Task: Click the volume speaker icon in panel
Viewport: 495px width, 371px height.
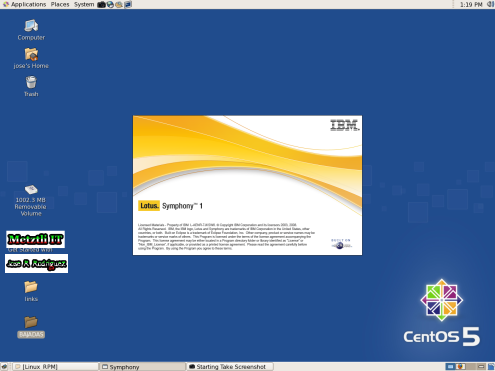Action: pyautogui.click(x=491, y=4)
